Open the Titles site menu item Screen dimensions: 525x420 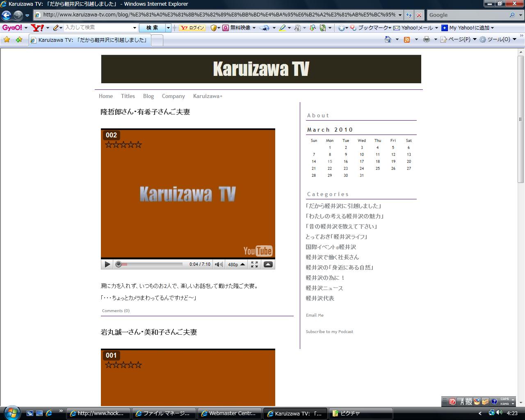point(128,96)
